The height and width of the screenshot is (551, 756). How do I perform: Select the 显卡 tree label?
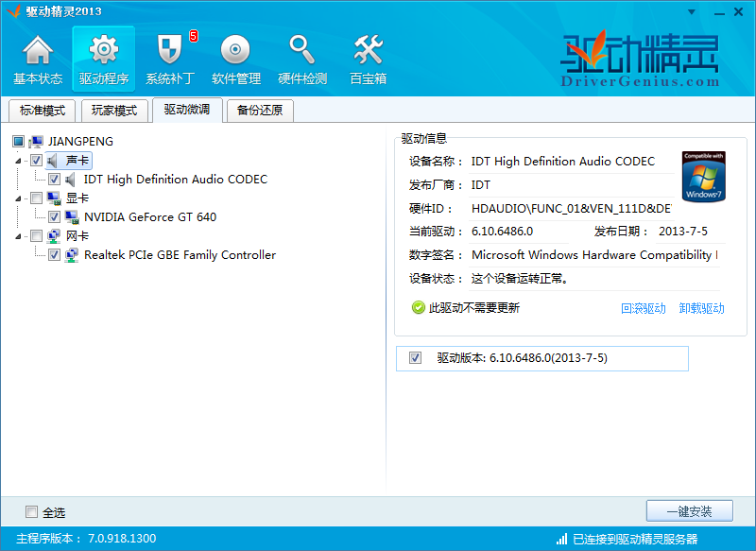click(x=77, y=198)
